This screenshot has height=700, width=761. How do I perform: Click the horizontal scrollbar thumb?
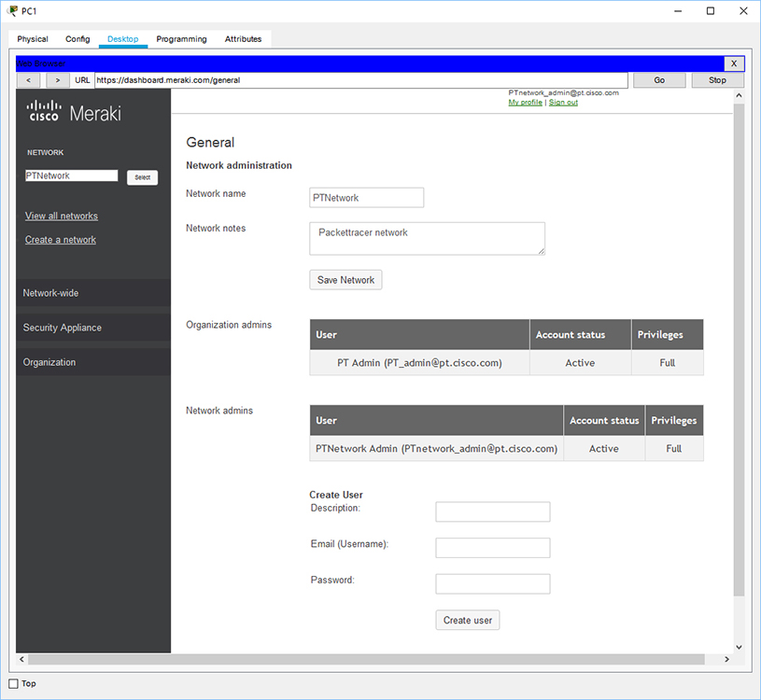(x=366, y=659)
